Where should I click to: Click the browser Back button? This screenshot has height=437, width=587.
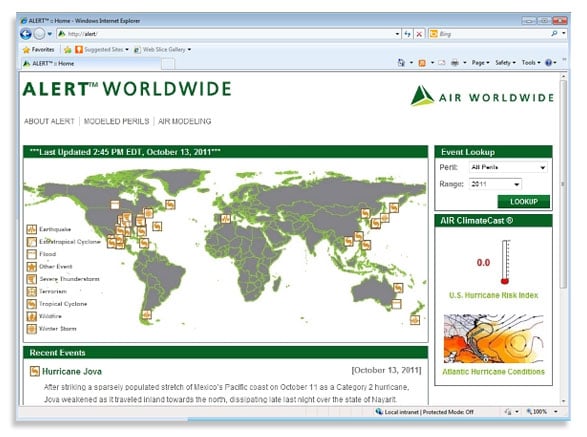tap(25, 34)
